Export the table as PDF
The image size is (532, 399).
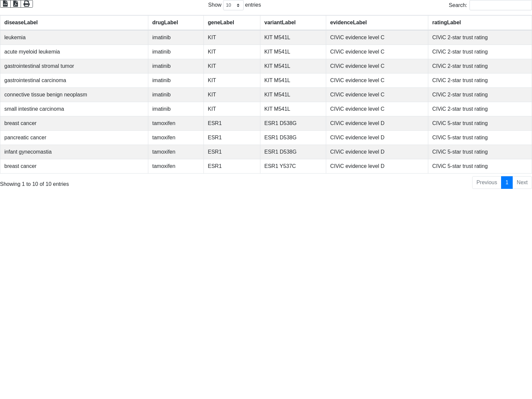16,4
